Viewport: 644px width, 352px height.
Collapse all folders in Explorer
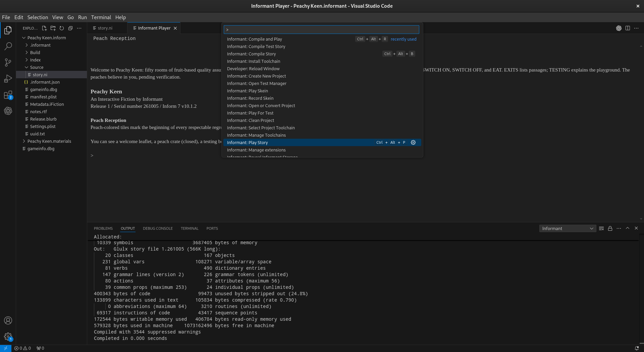pos(70,28)
